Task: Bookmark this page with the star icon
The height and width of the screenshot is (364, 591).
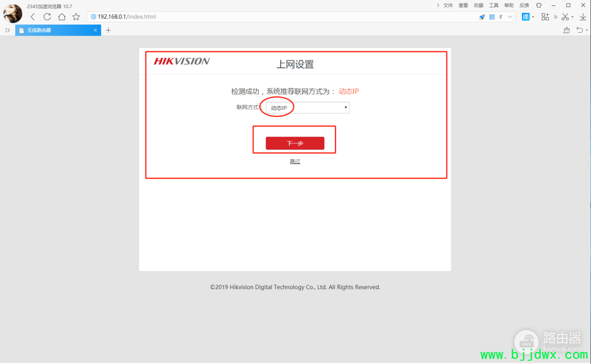Action: (76, 17)
